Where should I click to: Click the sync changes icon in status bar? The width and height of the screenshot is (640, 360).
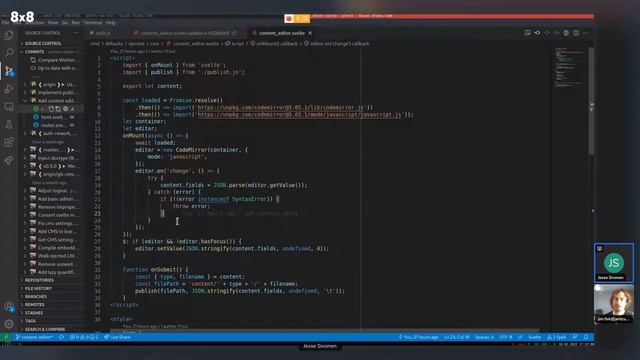62,337
